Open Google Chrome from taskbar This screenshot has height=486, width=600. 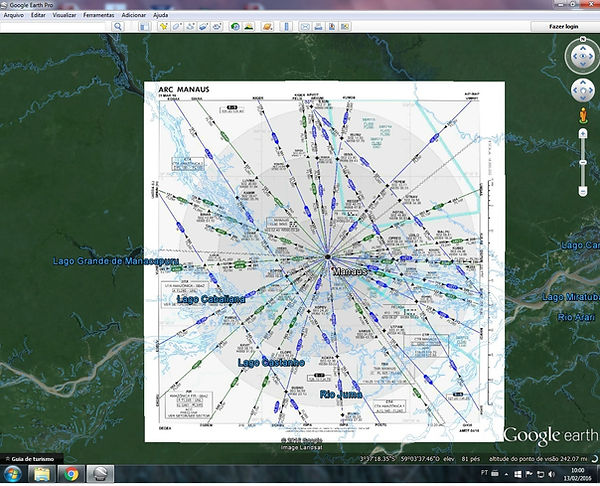click(x=71, y=474)
